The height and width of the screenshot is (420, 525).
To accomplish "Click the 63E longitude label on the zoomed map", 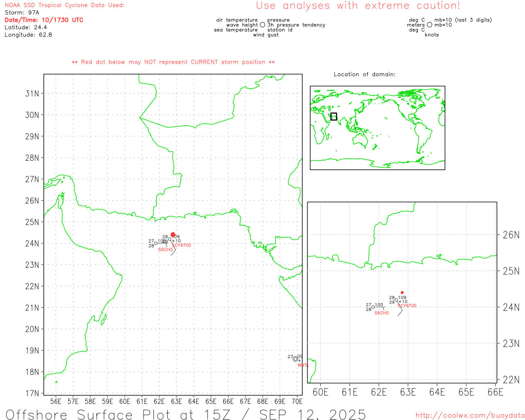I will (408, 392).
